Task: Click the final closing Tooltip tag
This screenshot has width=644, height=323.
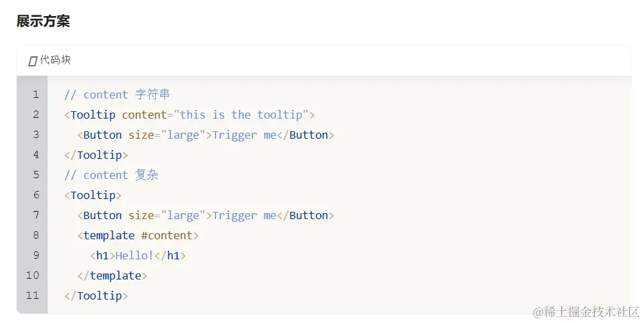Action: tap(96, 296)
